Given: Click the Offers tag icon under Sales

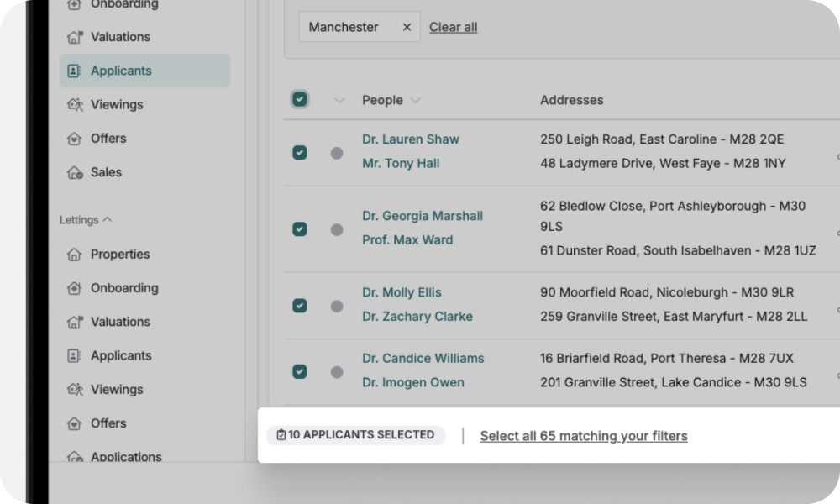Looking at the screenshot, I should tap(75, 138).
